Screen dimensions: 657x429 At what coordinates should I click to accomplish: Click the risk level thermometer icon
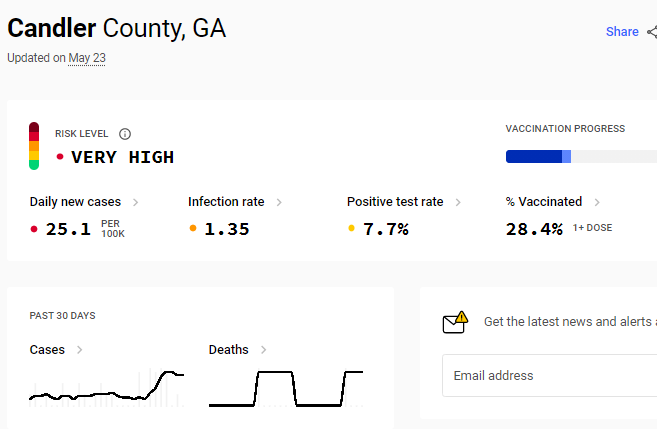click(x=34, y=146)
